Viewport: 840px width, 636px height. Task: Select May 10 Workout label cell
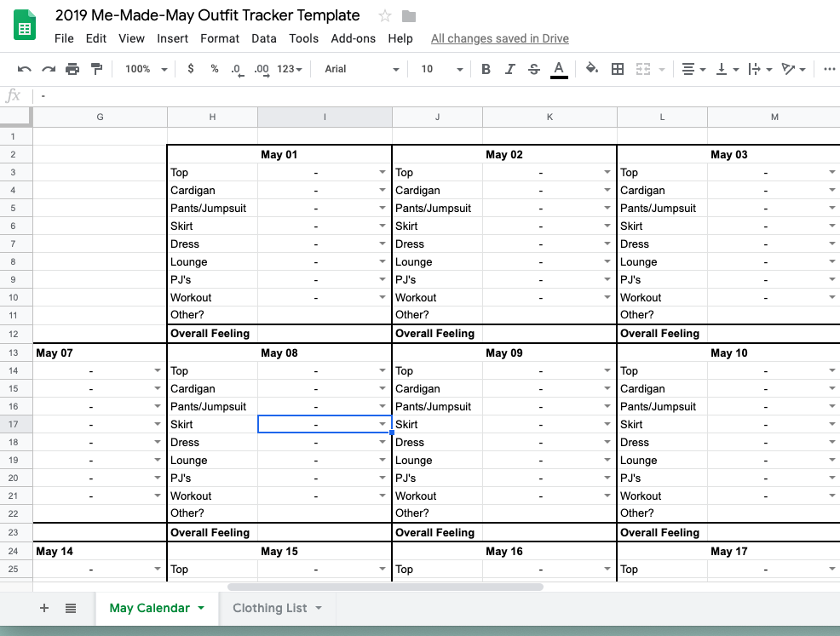(x=662, y=496)
